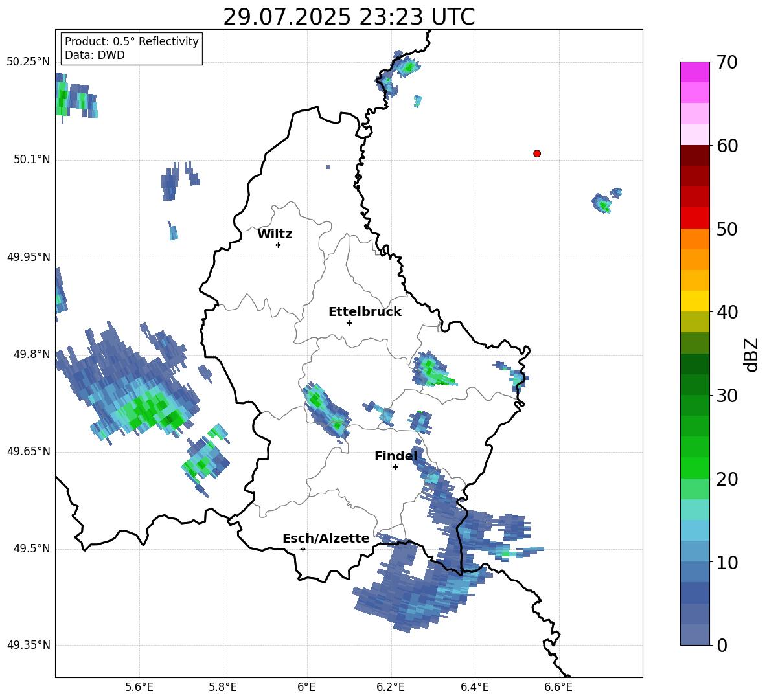Click the 6.2°E longitude label
The width and height of the screenshot is (767, 700).
(391, 687)
